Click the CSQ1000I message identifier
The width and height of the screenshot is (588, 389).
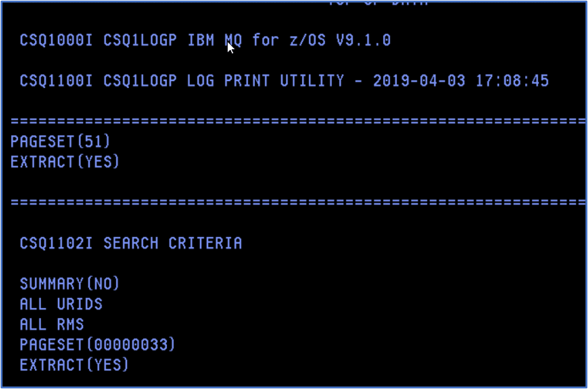pyautogui.click(x=57, y=41)
